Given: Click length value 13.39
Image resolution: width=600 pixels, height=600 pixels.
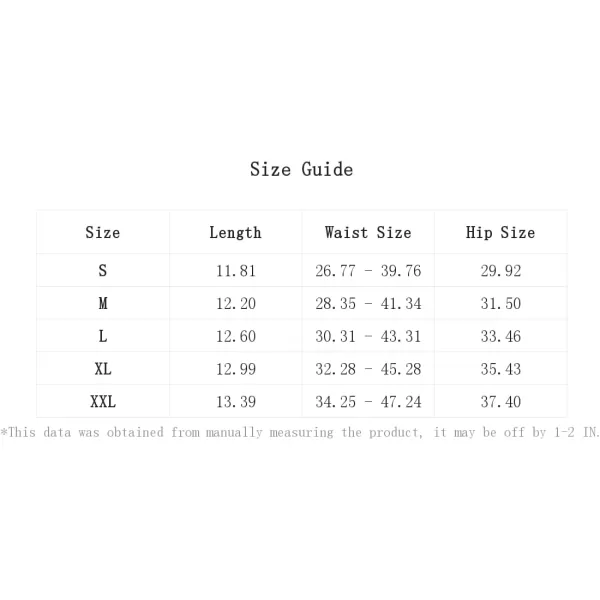Looking at the screenshot, I should pos(235,402).
